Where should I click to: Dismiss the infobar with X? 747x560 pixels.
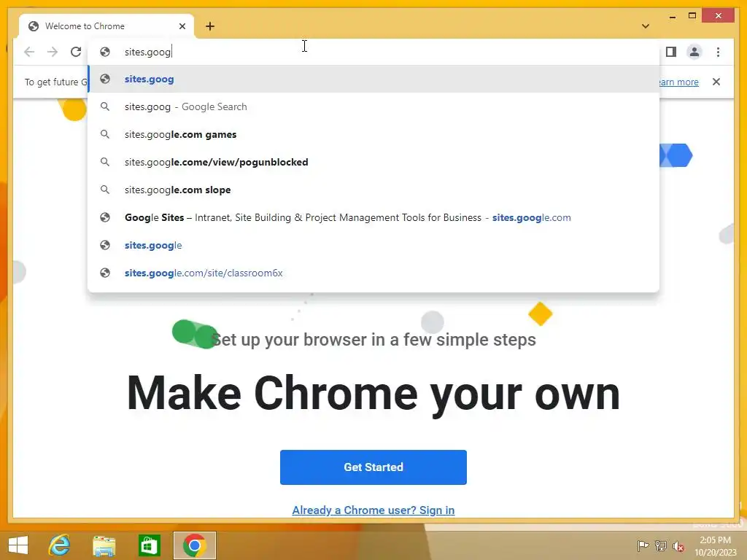716,82
